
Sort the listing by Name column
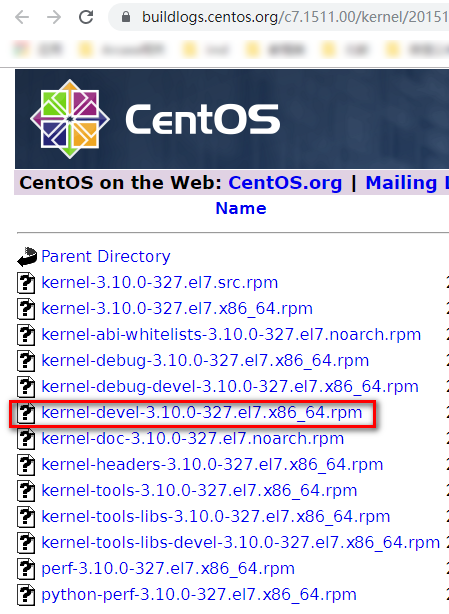coord(241,208)
